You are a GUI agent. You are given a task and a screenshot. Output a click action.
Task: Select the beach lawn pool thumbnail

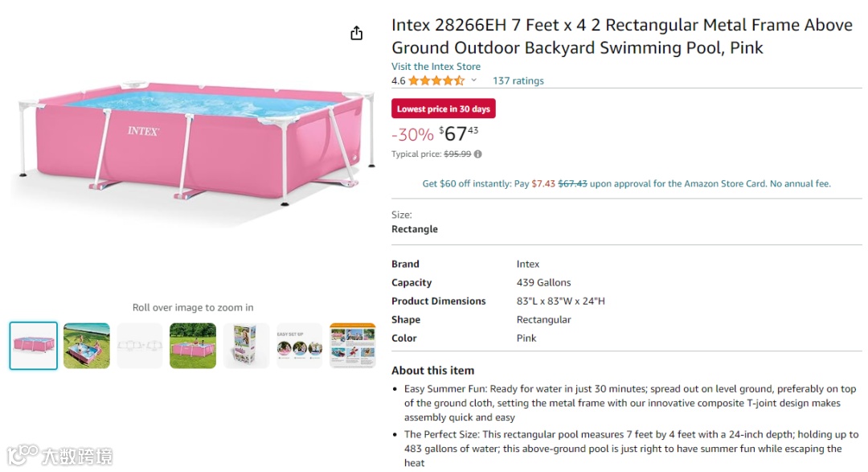[87, 346]
